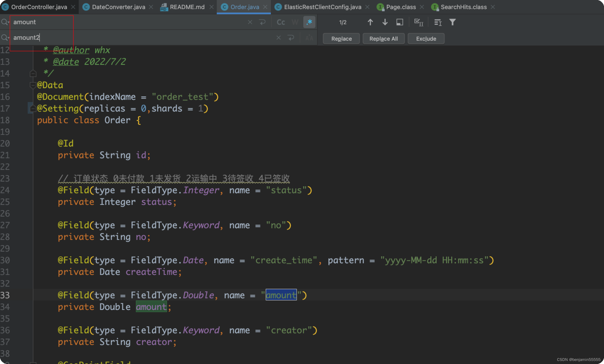Toggle Words (W) search option

coord(295,22)
